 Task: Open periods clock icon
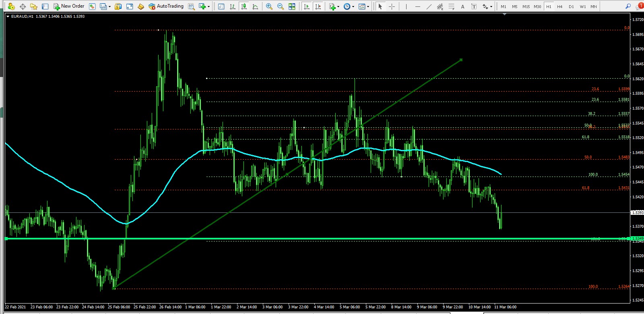click(347, 6)
